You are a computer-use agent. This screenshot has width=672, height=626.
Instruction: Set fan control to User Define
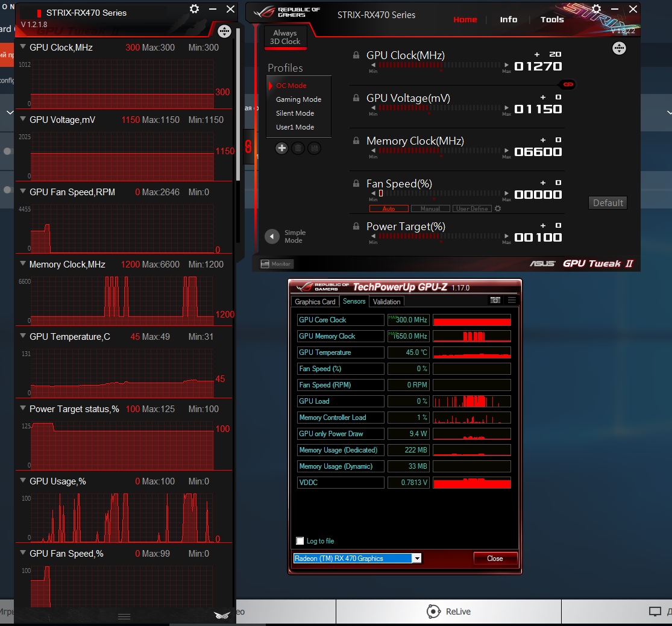(472, 208)
